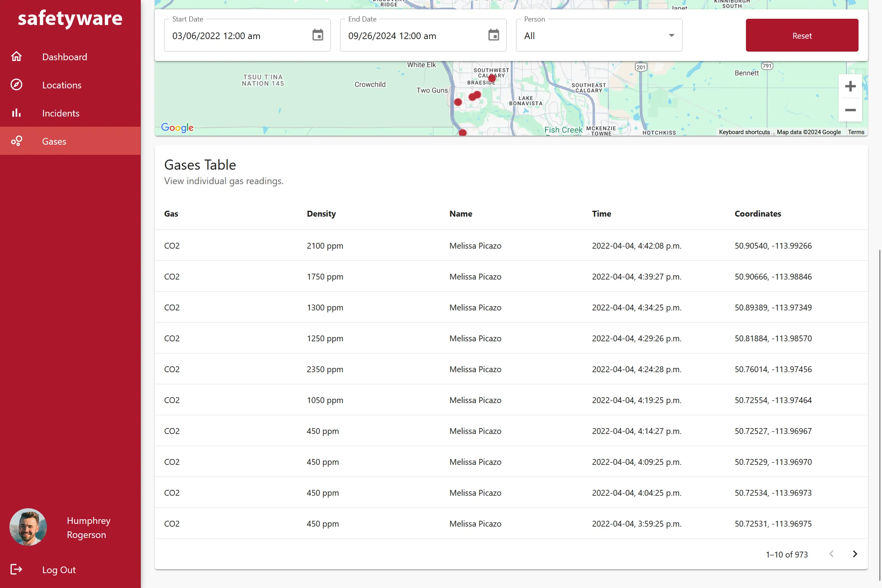The height and width of the screenshot is (588, 882).
Task: Click Humphrey Rogerson's profile avatar
Action: tap(28, 527)
